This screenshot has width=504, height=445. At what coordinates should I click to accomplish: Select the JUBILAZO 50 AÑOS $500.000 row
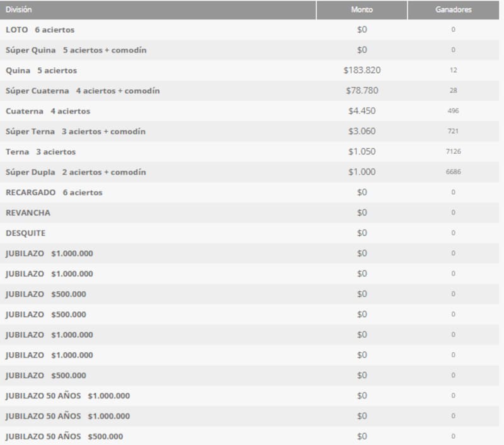(64, 436)
